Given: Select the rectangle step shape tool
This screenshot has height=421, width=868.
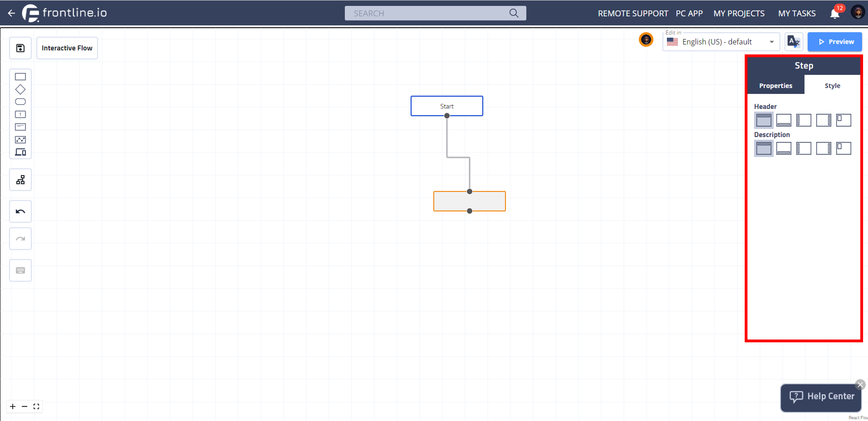Looking at the screenshot, I should click(x=20, y=77).
